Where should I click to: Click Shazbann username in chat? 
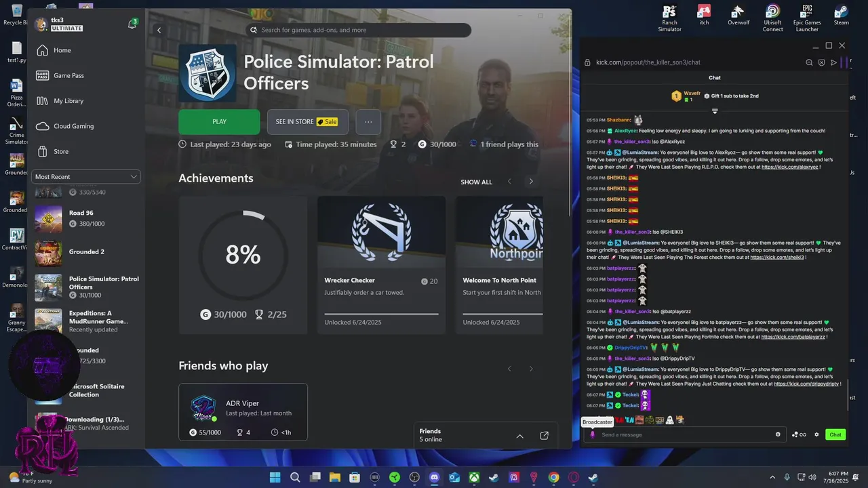click(618, 120)
